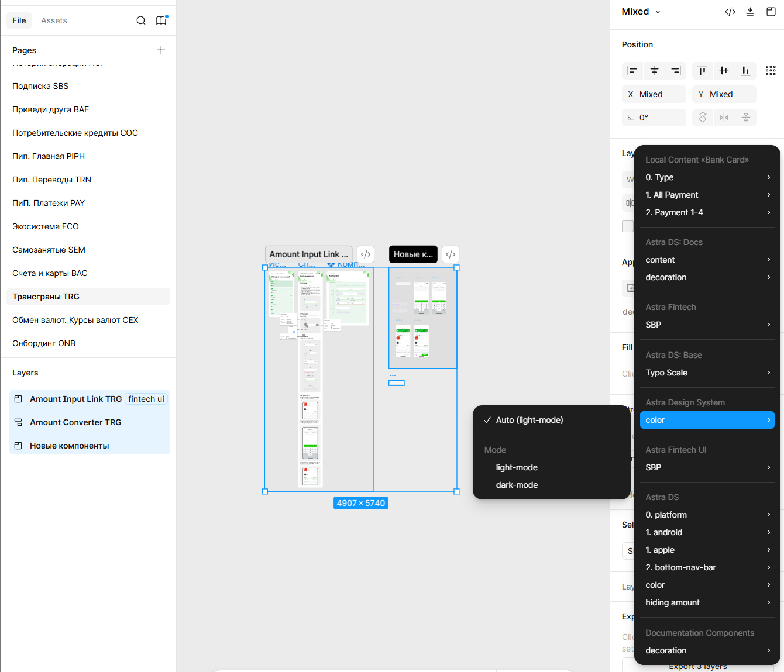Open content under Astra DS: Docs

707,260
